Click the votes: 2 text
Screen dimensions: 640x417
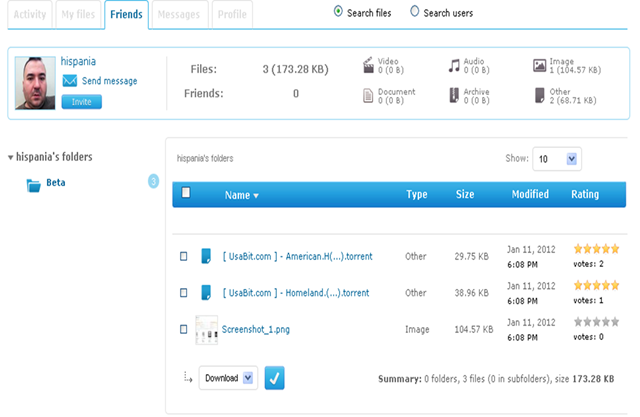[x=588, y=264]
